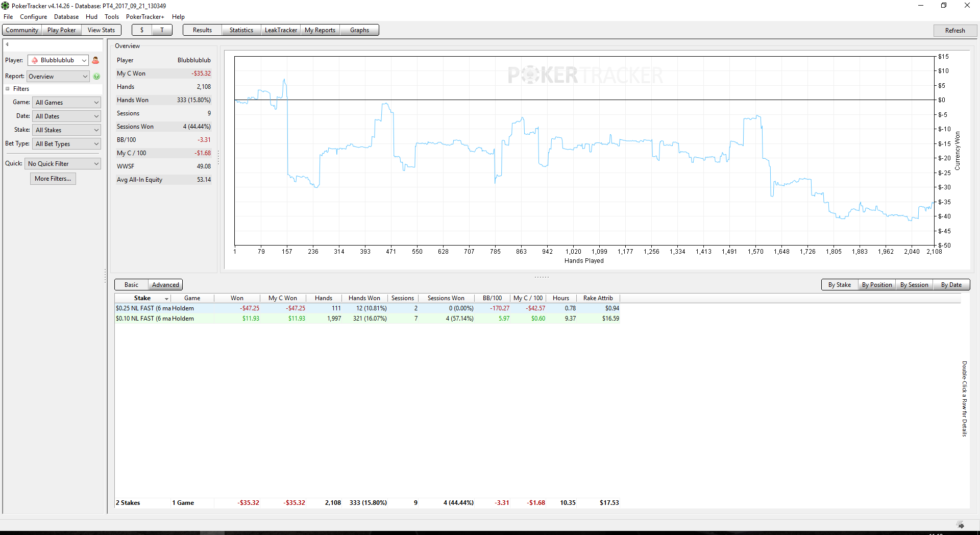
Task: Open the Bet Type filter dropdown
Action: click(66, 144)
